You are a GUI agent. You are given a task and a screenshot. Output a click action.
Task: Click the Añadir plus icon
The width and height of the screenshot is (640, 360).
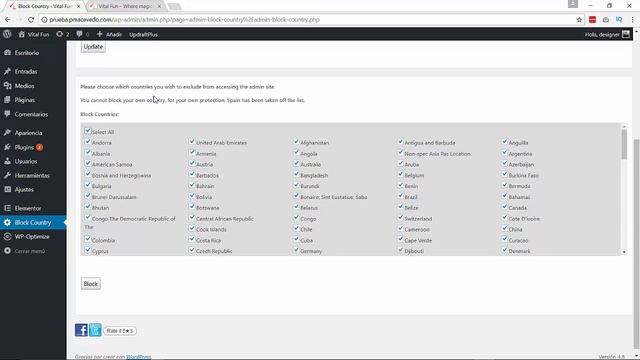tap(100, 34)
